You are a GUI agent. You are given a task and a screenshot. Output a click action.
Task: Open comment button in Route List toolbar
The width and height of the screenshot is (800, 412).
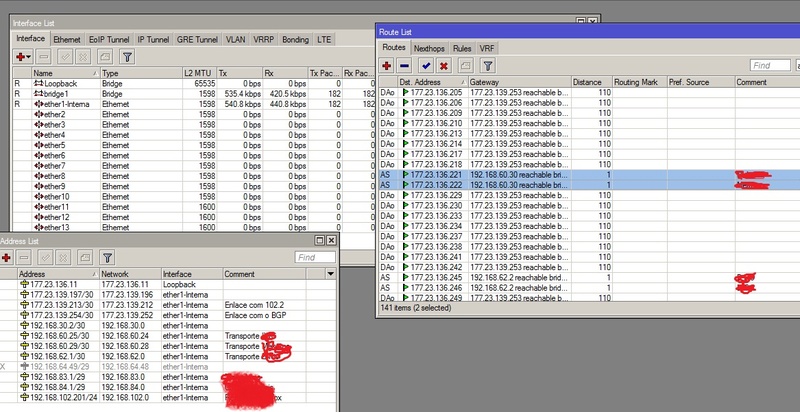(466, 65)
